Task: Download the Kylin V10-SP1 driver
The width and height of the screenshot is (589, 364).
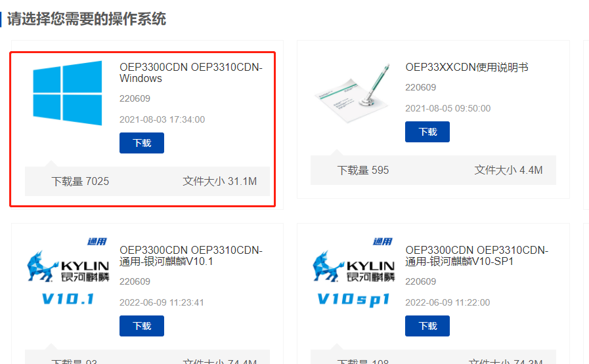Action: click(x=427, y=326)
